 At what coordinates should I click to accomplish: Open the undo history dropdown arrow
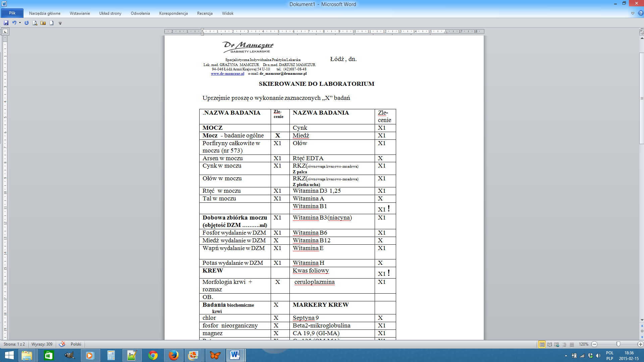click(x=20, y=23)
